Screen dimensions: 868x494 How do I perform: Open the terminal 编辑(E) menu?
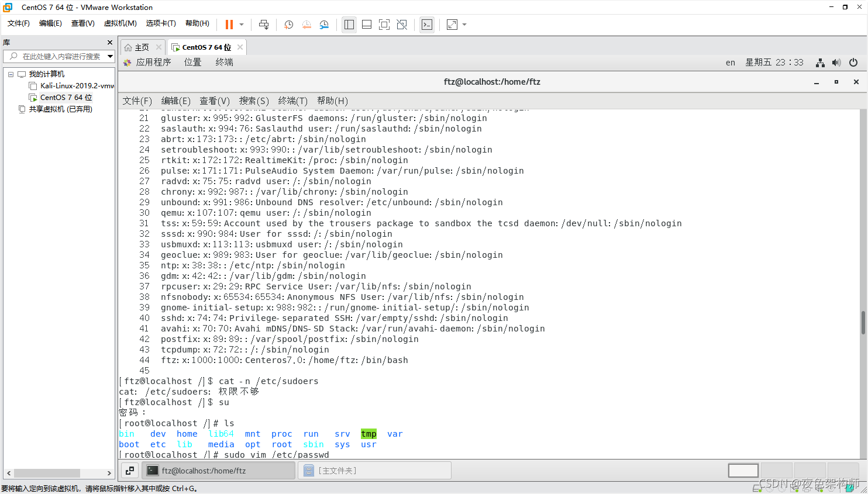(x=176, y=101)
